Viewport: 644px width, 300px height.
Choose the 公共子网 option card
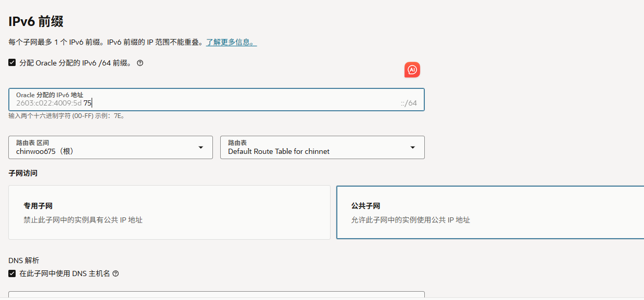(x=489, y=212)
